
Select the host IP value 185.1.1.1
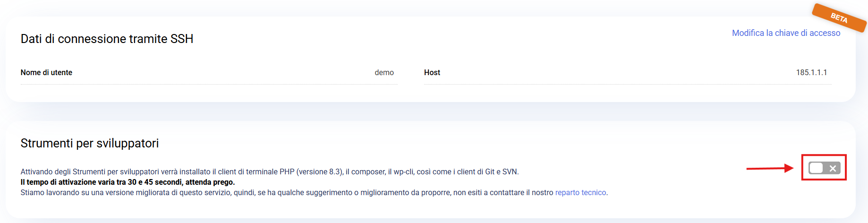click(x=811, y=73)
